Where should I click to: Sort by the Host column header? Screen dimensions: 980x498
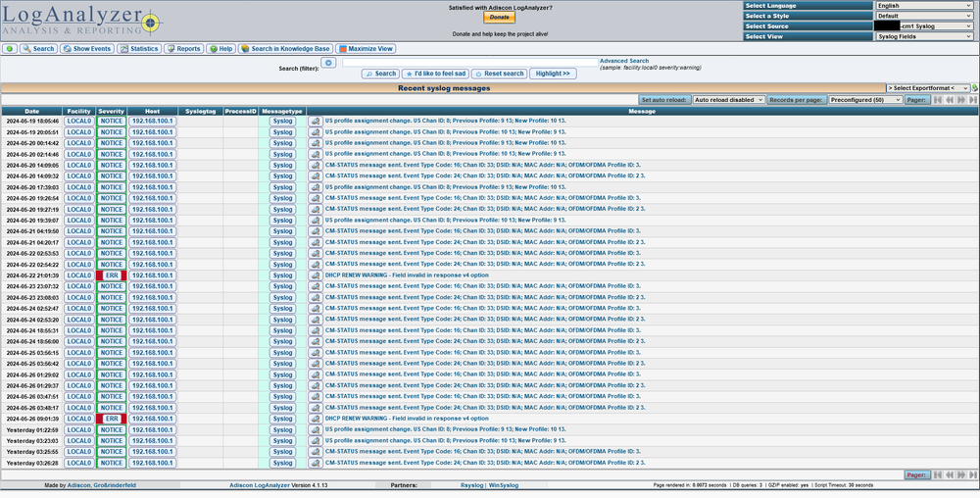pyautogui.click(x=153, y=111)
